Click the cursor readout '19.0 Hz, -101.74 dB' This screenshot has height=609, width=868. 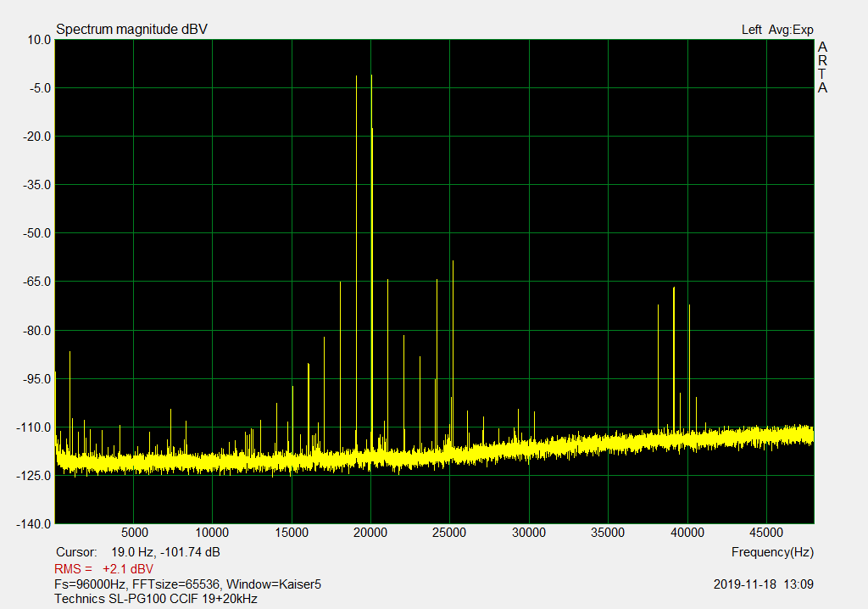tap(165, 552)
